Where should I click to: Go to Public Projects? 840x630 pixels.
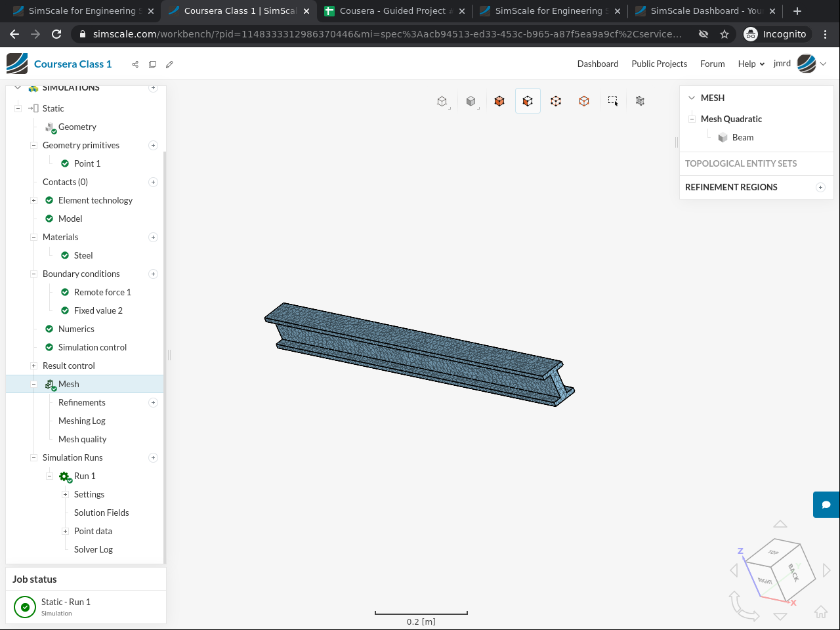pos(659,64)
